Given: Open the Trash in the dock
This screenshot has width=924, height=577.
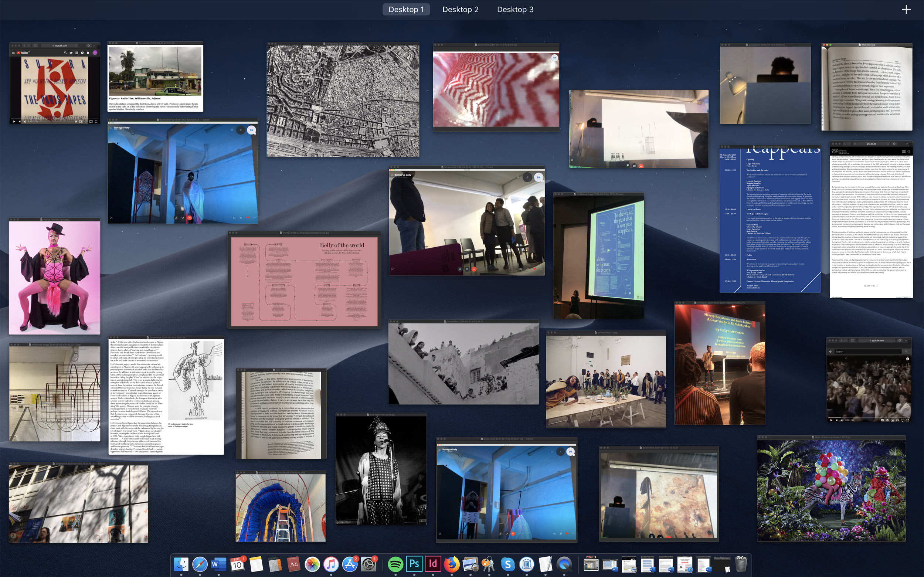Looking at the screenshot, I should 741,564.
